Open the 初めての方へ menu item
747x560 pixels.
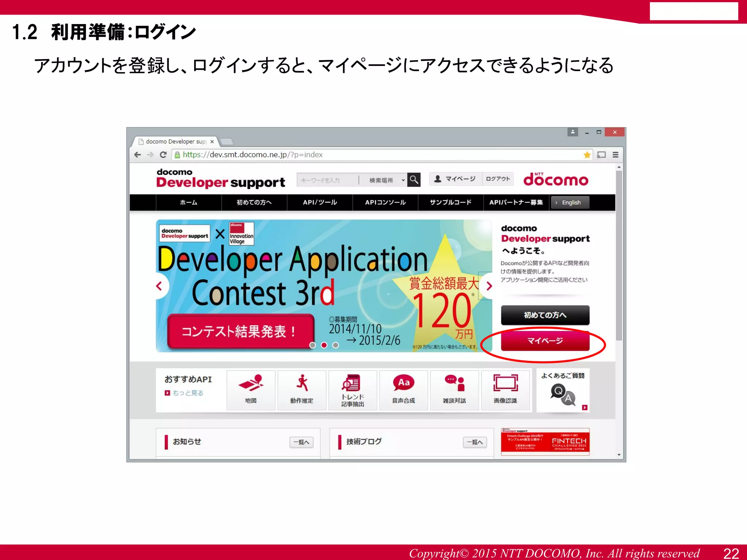tap(254, 202)
